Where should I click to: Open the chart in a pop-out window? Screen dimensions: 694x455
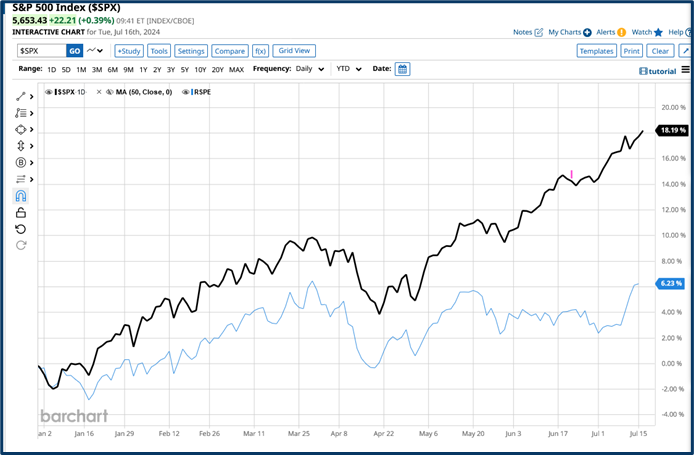685,51
